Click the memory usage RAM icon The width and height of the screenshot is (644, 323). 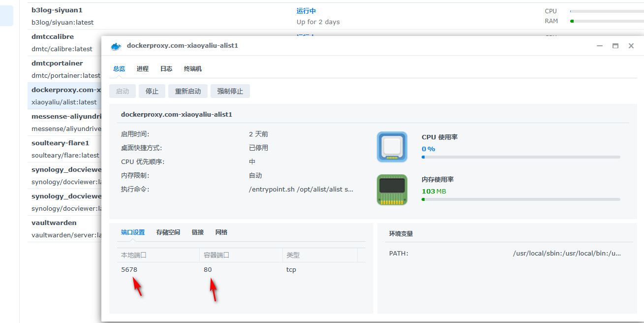pyautogui.click(x=392, y=190)
